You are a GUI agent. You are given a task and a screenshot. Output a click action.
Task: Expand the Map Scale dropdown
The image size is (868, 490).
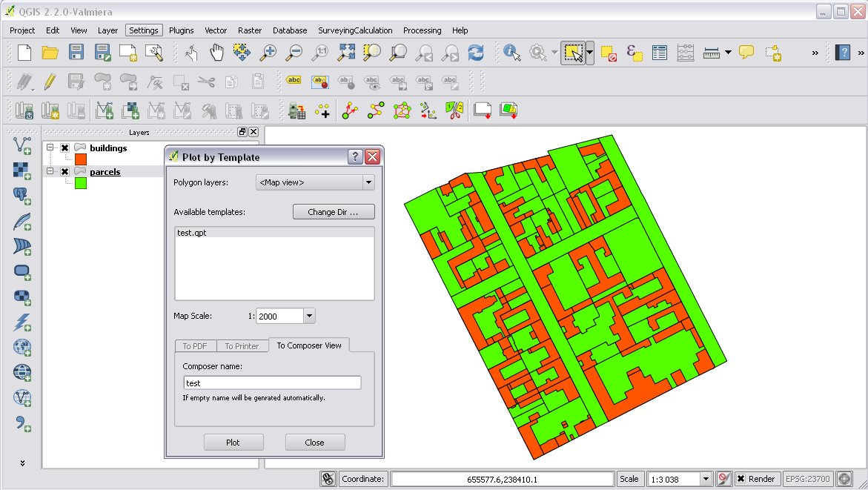[x=309, y=316]
